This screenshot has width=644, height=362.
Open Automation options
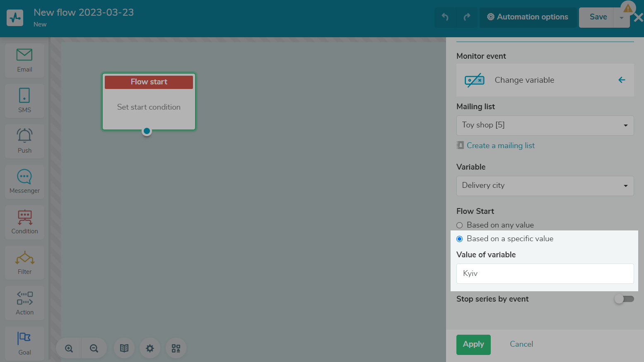[x=528, y=17]
